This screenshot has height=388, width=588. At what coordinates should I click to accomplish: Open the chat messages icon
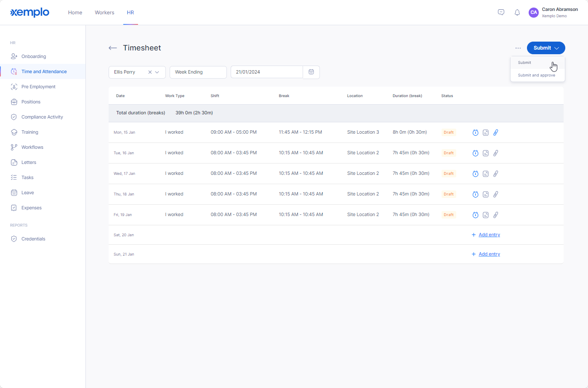click(x=501, y=12)
